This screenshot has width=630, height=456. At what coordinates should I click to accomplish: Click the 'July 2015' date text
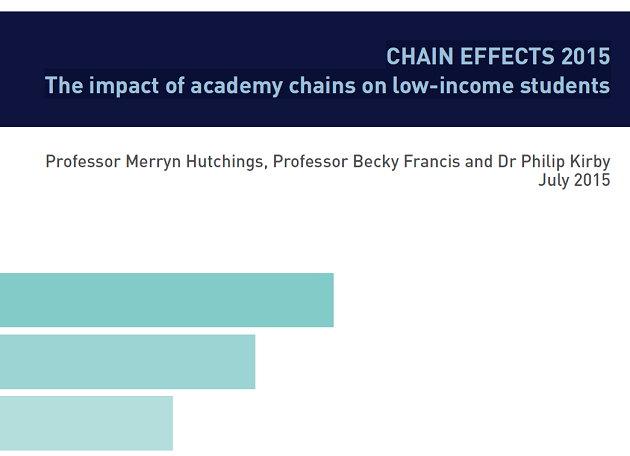pos(575,180)
